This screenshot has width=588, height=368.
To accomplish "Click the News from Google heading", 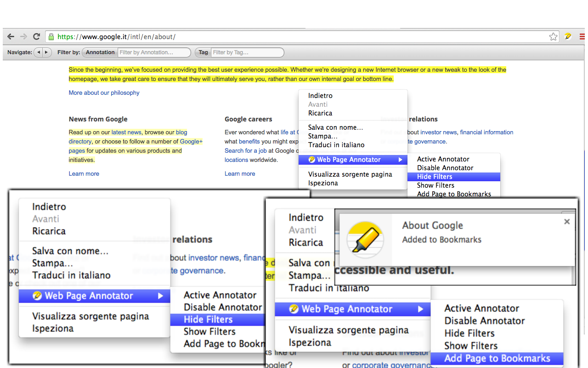I will (98, 119).
